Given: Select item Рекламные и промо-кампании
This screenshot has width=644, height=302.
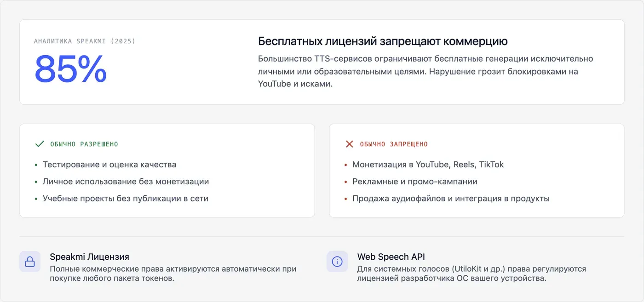Looking at the screenshot, I should (x=415, y=182).
